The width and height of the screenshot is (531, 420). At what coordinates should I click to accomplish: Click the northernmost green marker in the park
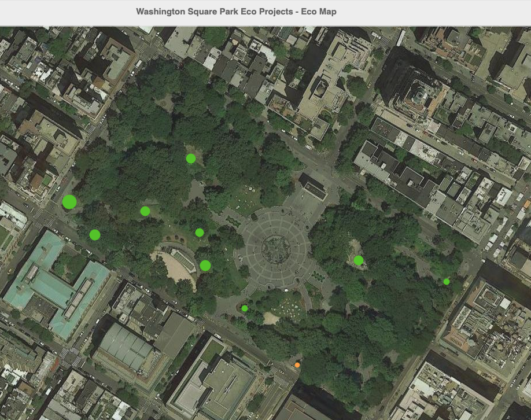(x=191, y=159)
